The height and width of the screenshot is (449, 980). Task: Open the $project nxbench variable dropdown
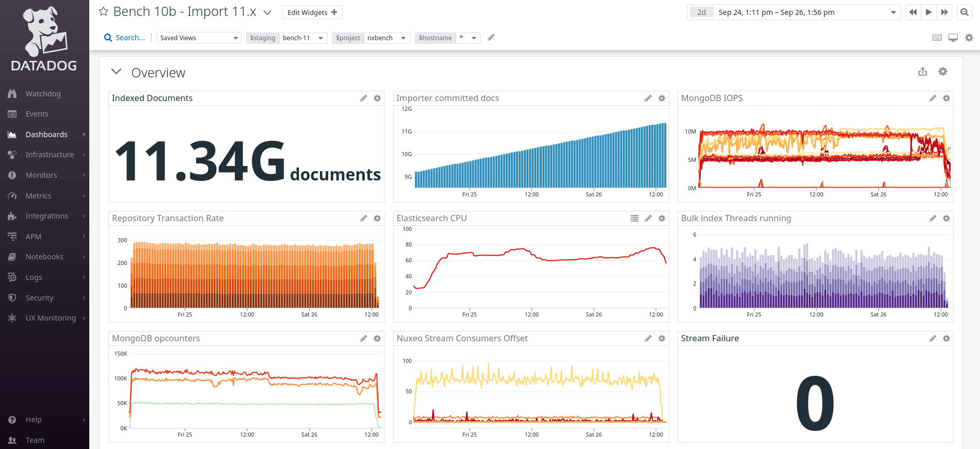[371, 38]
